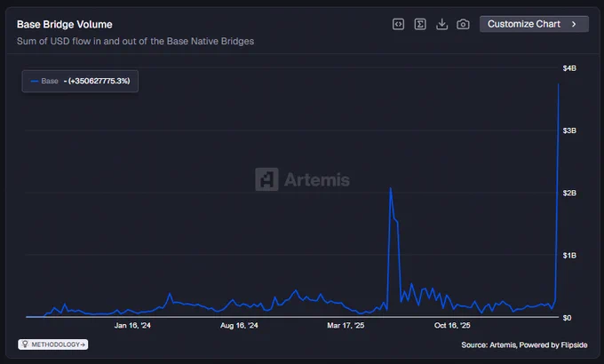Click the Source: Artemis, Powered by Flipside text

[524, 344]
